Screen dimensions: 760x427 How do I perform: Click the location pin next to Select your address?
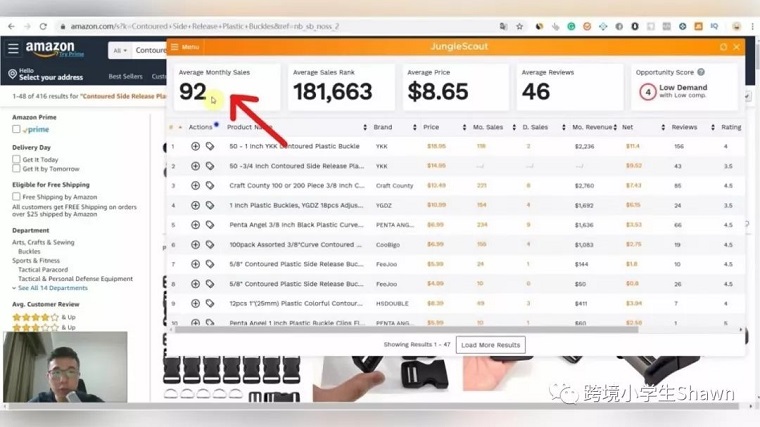[x=13, y=74]
